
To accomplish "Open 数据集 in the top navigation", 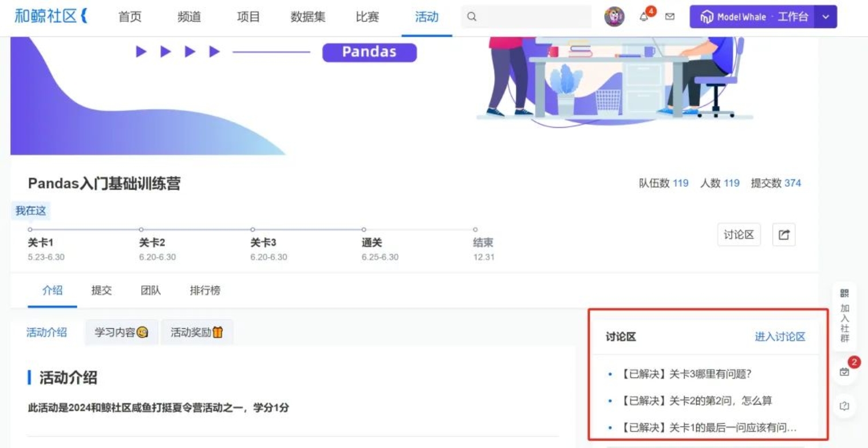I will click(308, 17).
